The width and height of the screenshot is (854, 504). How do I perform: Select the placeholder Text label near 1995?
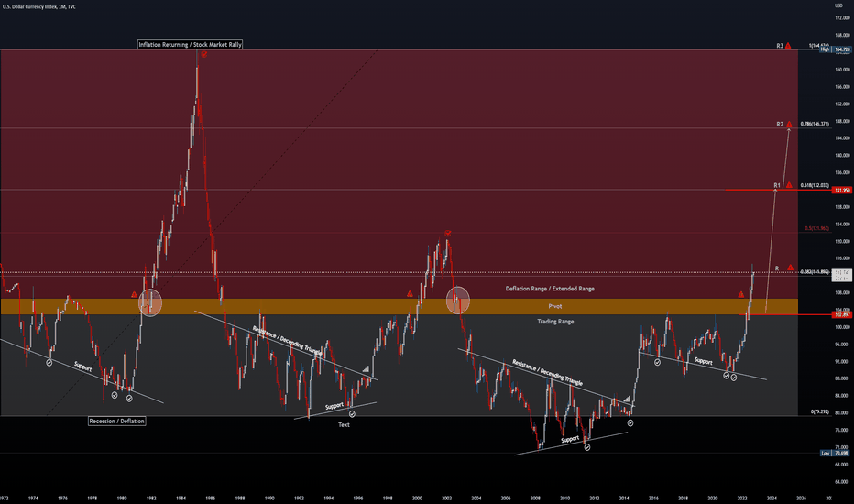point(344,425)
